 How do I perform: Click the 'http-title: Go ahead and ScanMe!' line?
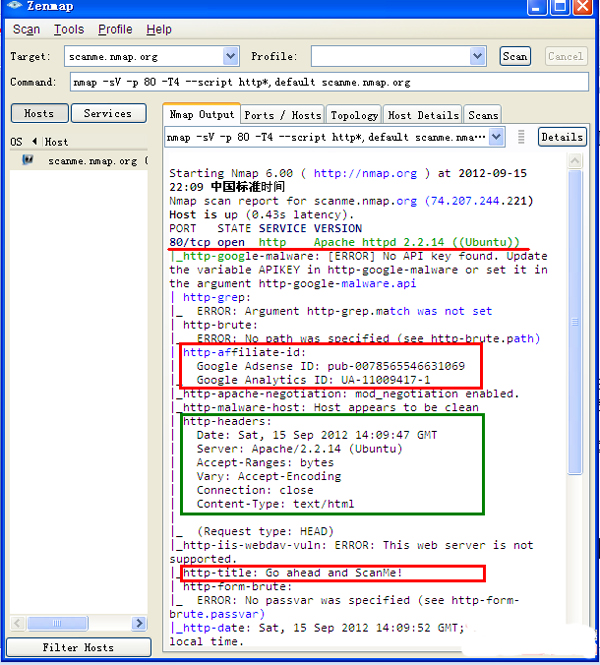(292, 573)
